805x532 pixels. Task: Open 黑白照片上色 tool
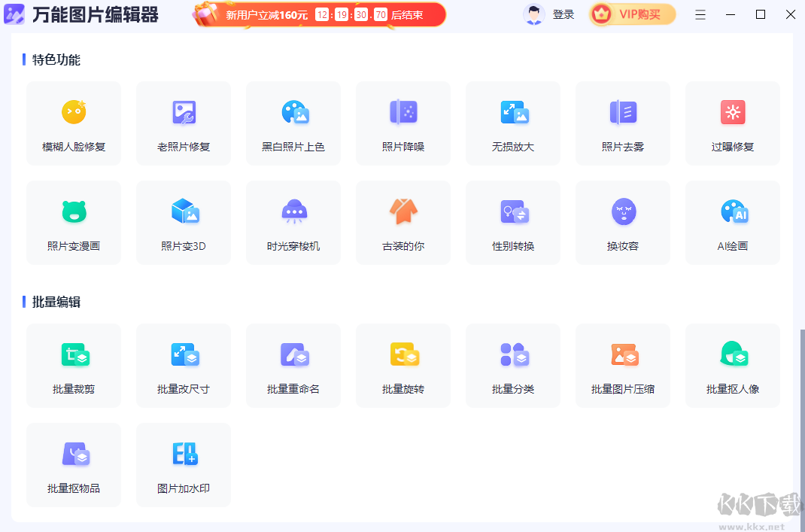pos(293,123)
